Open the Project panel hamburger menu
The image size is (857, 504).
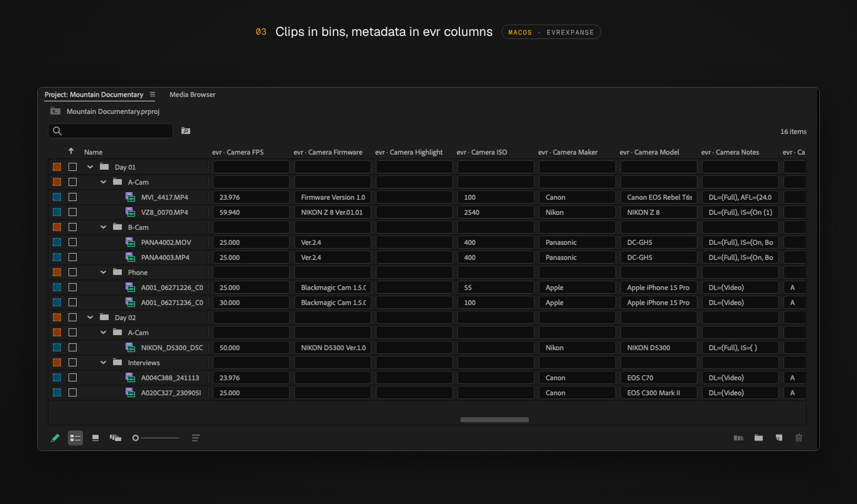(x=152, y=94)
